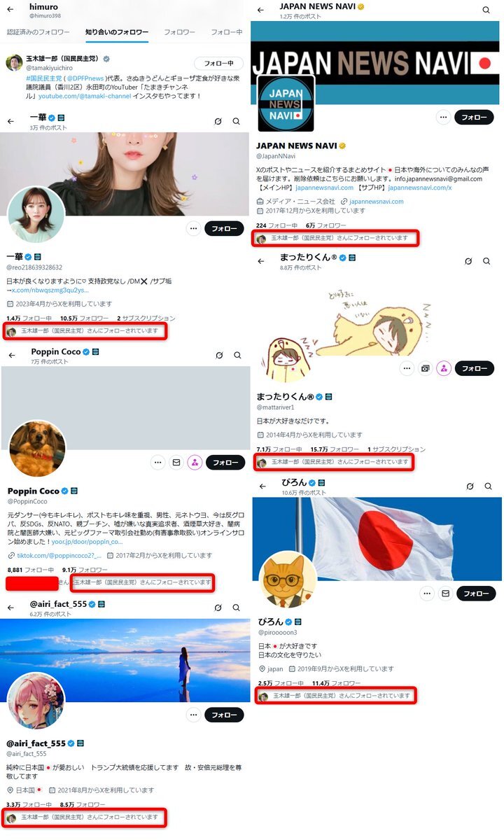Switch to フォロワー tab
Viewport: 504px width, 840px height.
180,32
